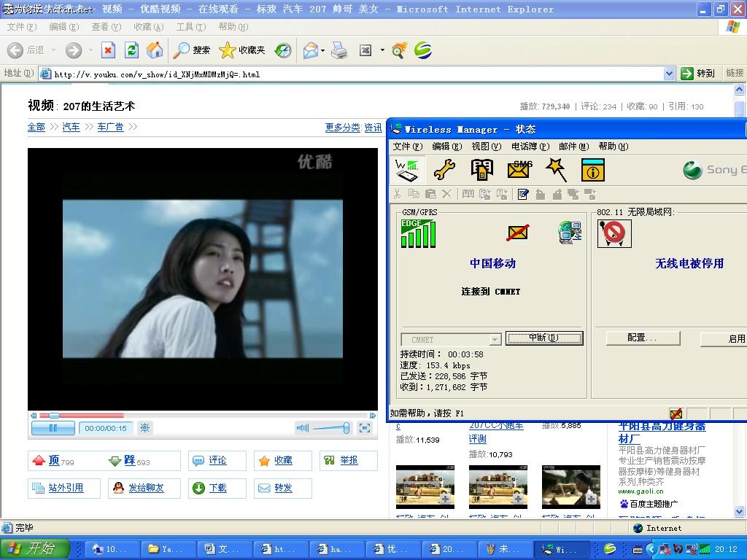Click the green swirl toolbar icon in IE
The width and height of the screenshot is (747, 560).
(423, 50)
